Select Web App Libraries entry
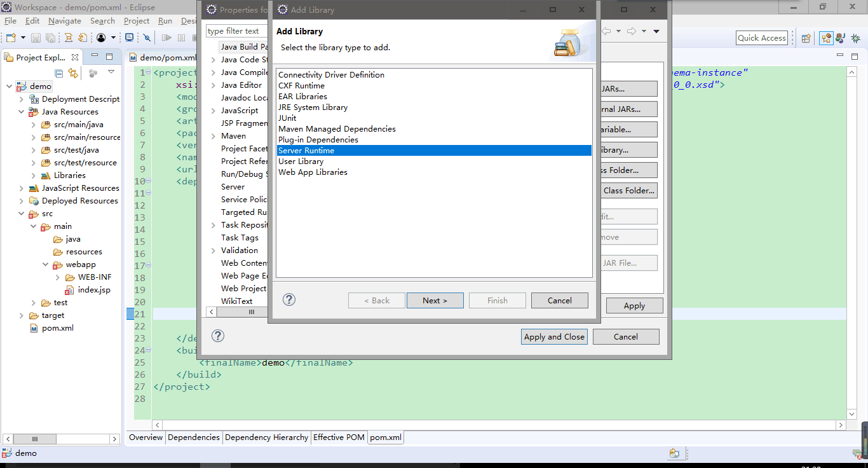This screenshot has width=868, height=468. 434,172
